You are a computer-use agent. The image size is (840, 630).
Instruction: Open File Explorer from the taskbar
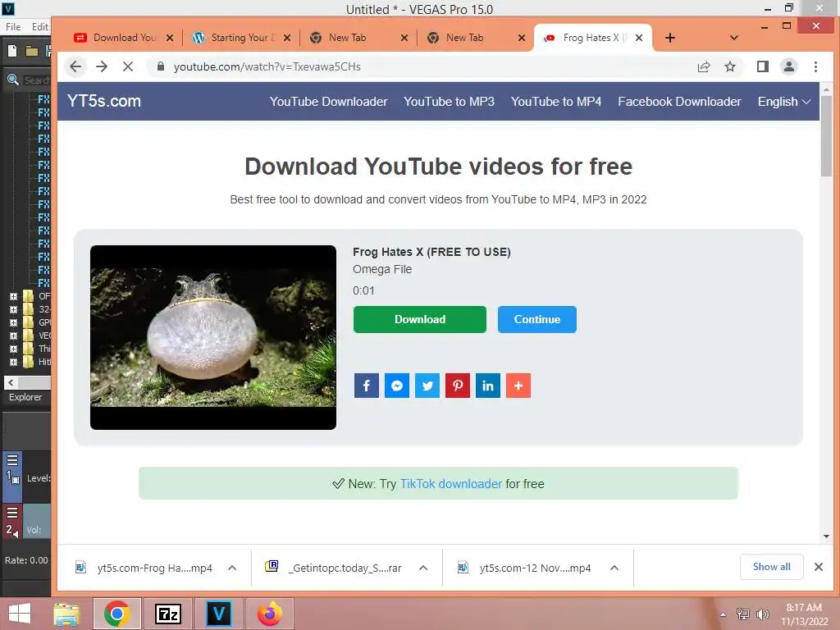[x=66, y=614]
